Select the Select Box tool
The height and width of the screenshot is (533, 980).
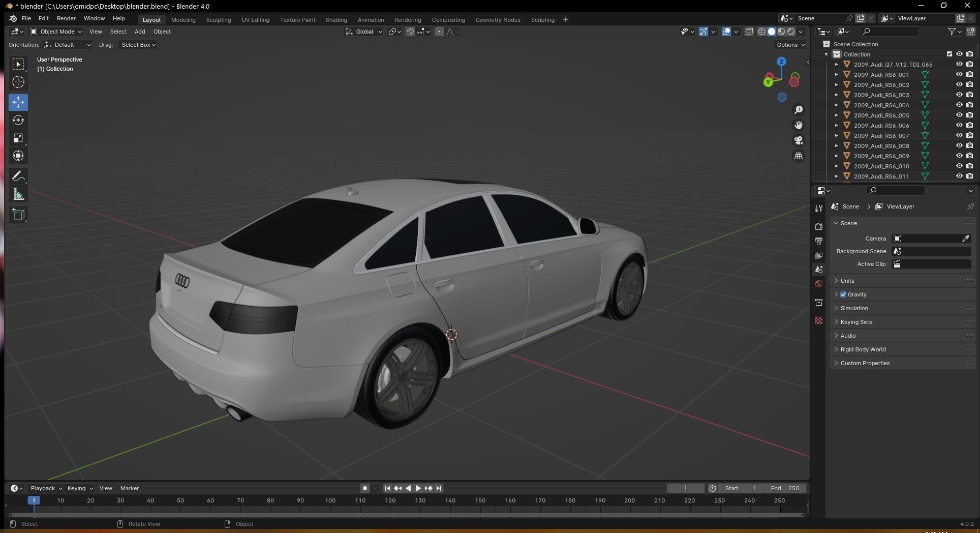click(18, 64)
